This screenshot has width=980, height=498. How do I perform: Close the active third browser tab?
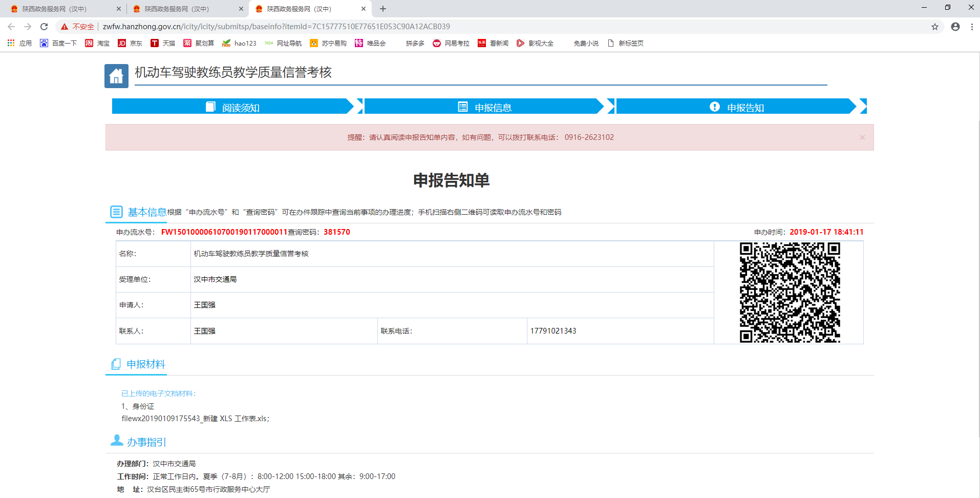click(x=364, y=9)
